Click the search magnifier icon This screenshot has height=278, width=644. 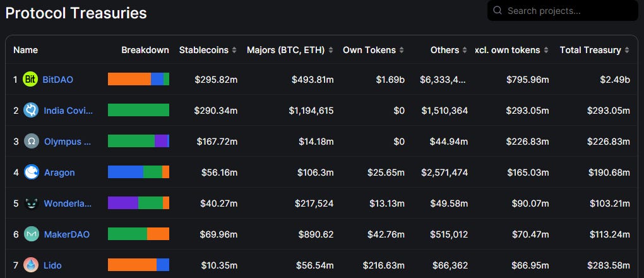pos(498,11)
